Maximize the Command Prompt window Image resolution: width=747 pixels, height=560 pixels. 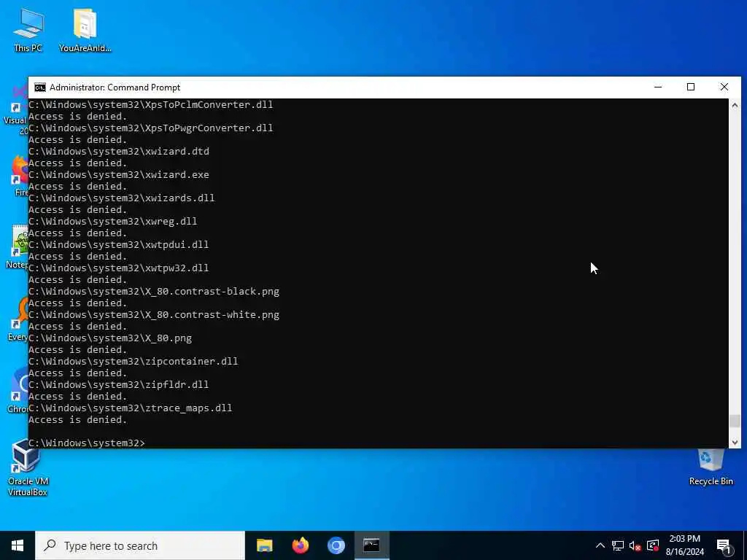click(691, 87)
